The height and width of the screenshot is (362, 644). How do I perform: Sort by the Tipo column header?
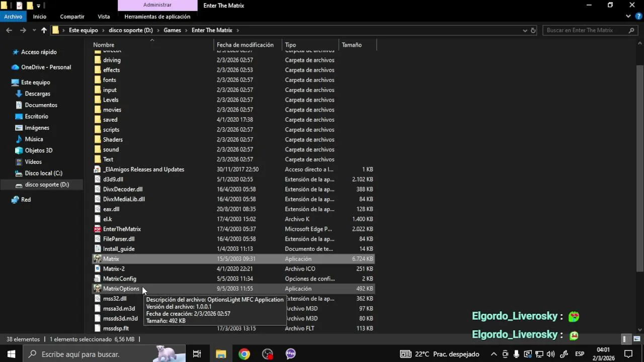(x=310, y=45)
